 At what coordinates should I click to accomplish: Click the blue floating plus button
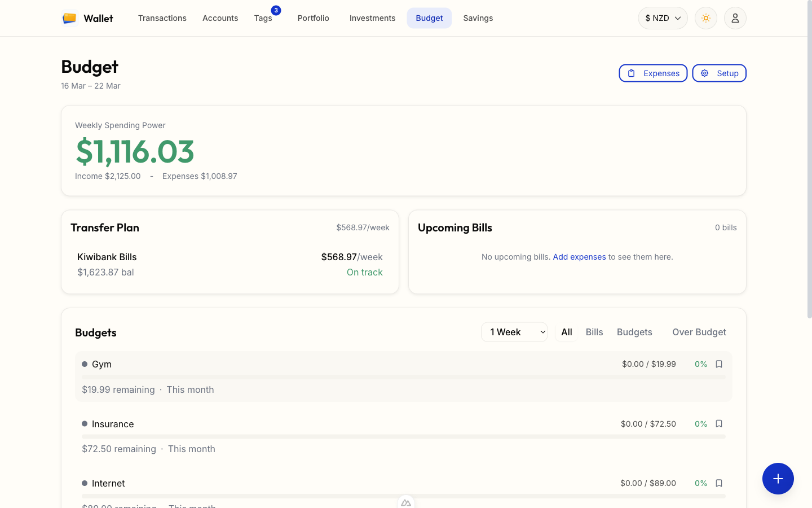pyautogui.click(x=778, y=479)
